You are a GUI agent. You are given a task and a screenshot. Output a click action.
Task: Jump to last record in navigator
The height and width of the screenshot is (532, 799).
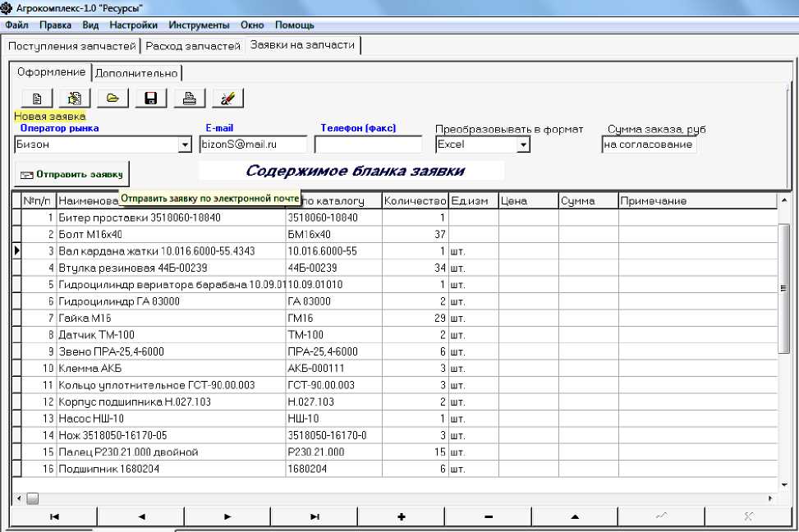point(315,516)
